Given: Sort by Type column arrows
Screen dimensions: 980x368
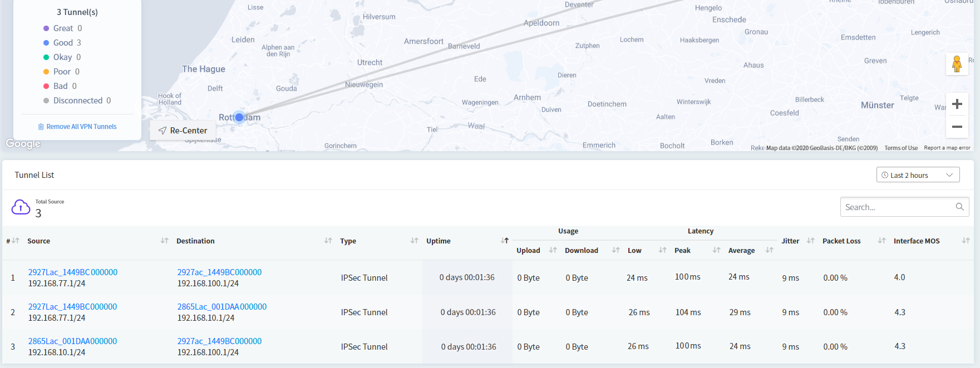Looking at the screenshot, I should [x=415, y=241].
